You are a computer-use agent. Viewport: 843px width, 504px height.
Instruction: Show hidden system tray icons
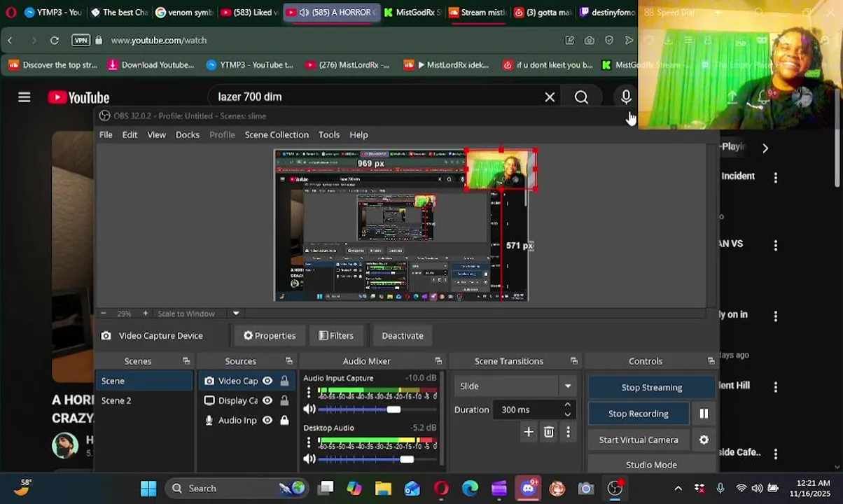click(678, 488)
